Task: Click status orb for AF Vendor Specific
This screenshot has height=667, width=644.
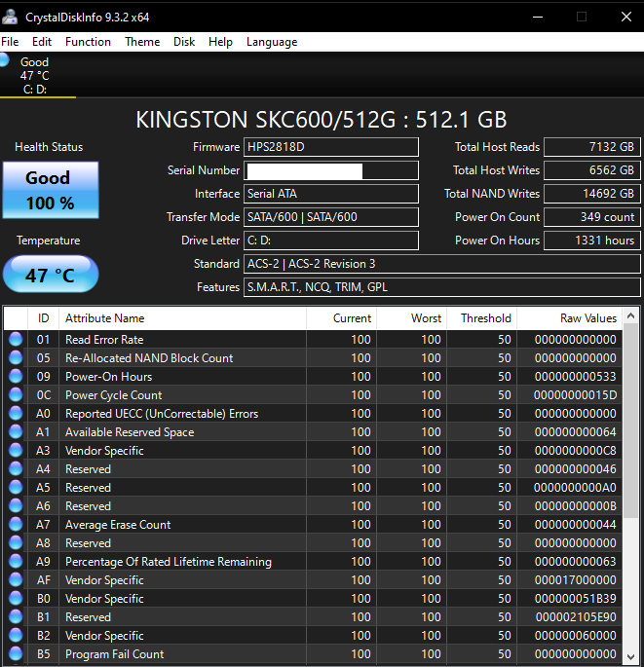Action: (16, 579)
